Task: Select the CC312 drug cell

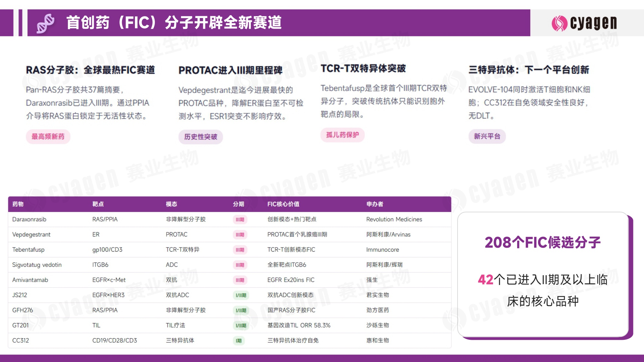Action: pos(21,340)
